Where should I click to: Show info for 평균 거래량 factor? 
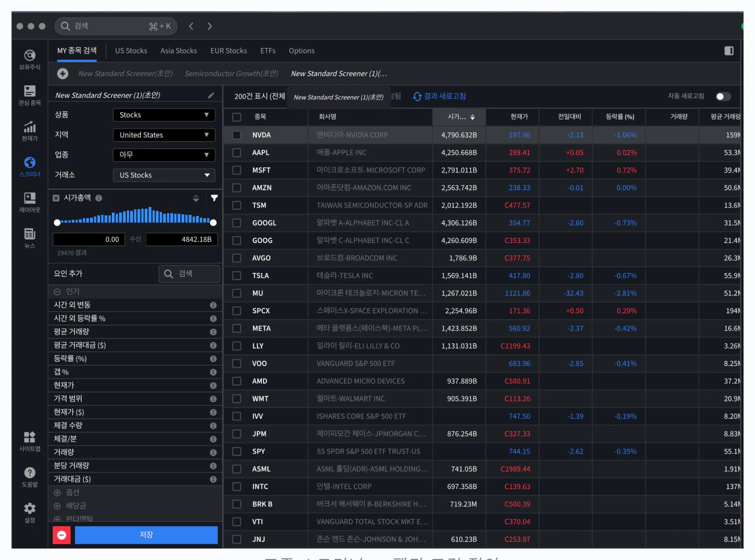click(x=213, y=332)
